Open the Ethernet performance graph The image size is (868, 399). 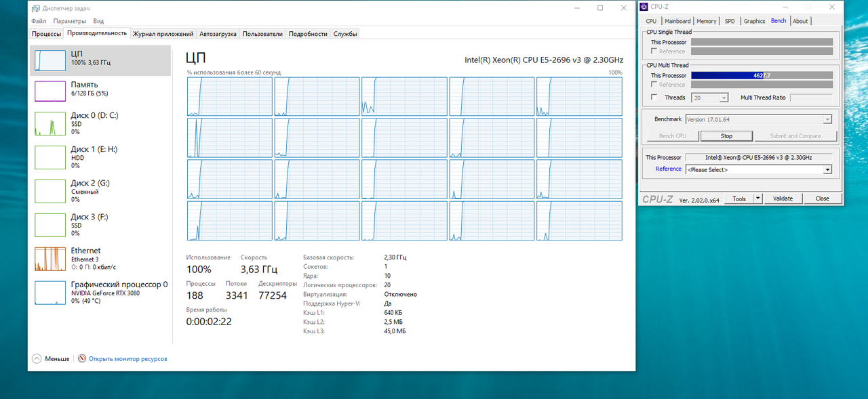tap(100, 259)
